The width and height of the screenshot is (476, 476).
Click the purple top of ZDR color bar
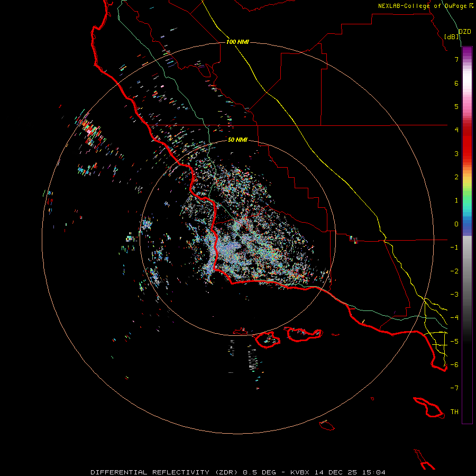[467, 52]
